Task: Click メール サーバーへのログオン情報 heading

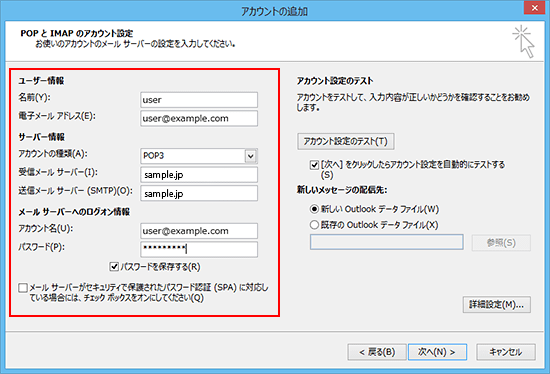Action: [x=74, y=212]
